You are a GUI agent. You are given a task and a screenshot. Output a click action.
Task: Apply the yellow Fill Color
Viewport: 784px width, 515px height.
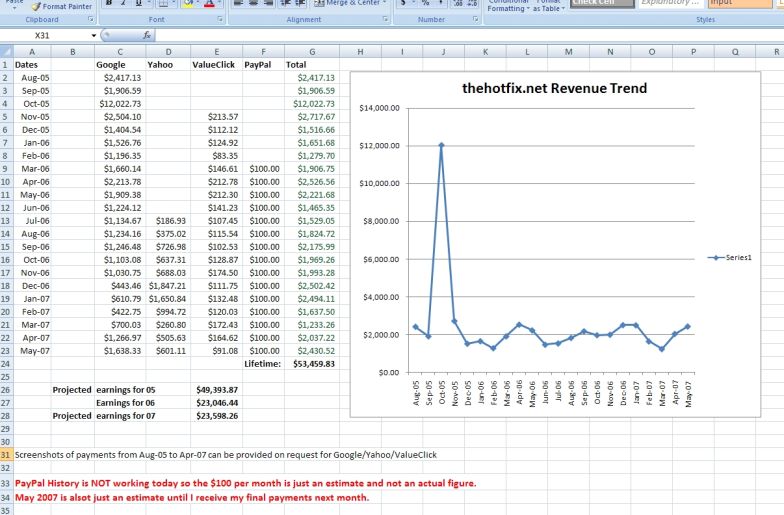(188, 4)
